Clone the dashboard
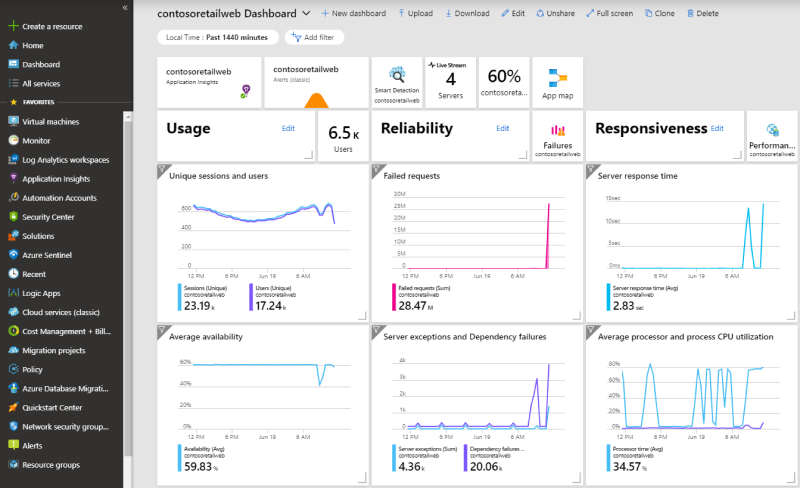This screenshot has width=800, height=488. (659, 13)
